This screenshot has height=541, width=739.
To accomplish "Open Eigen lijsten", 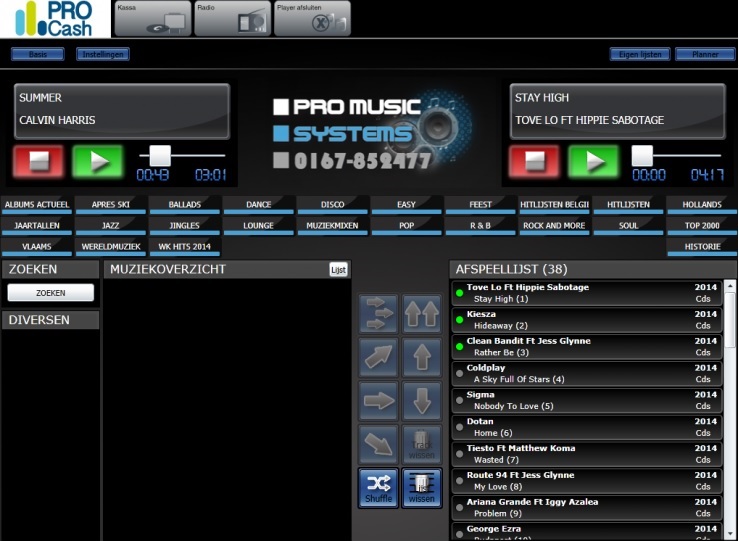I will pyautogui.click(x=640, y=54).
